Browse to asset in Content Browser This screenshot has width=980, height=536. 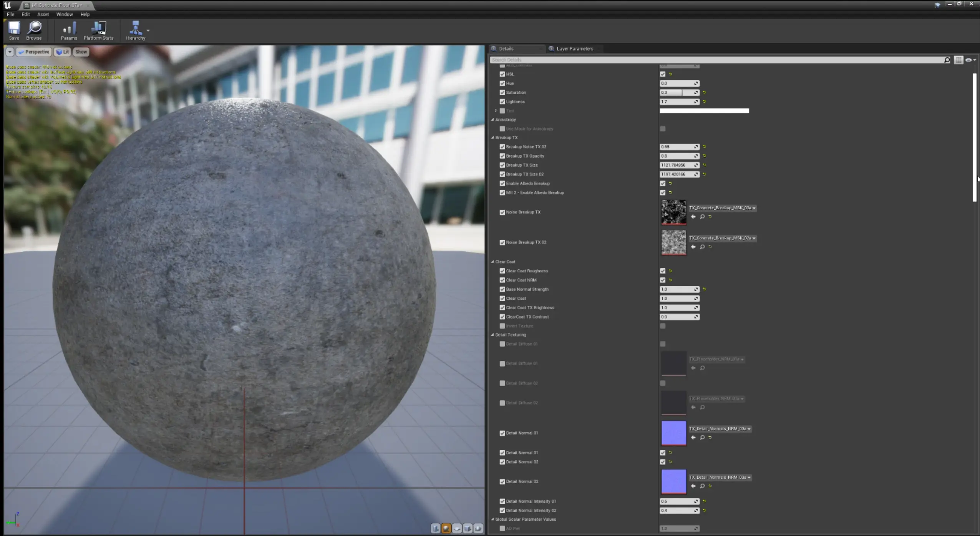click(33, 30)
